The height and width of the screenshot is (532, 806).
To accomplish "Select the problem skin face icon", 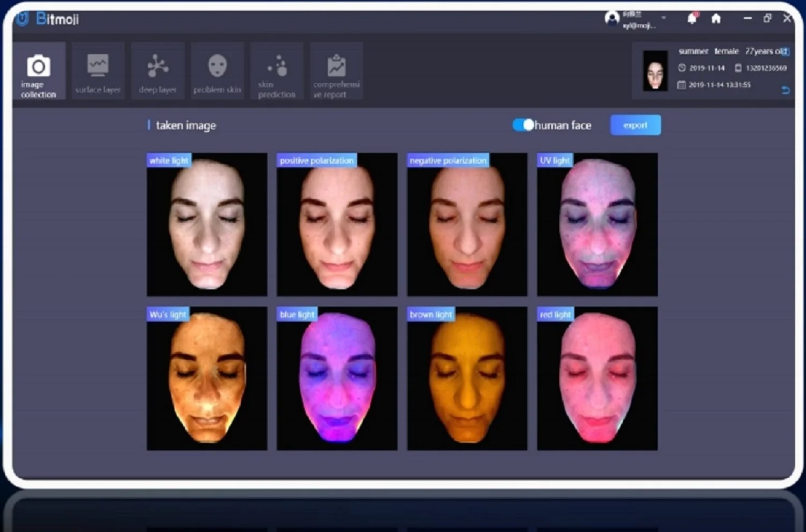I will click(217, 72).
